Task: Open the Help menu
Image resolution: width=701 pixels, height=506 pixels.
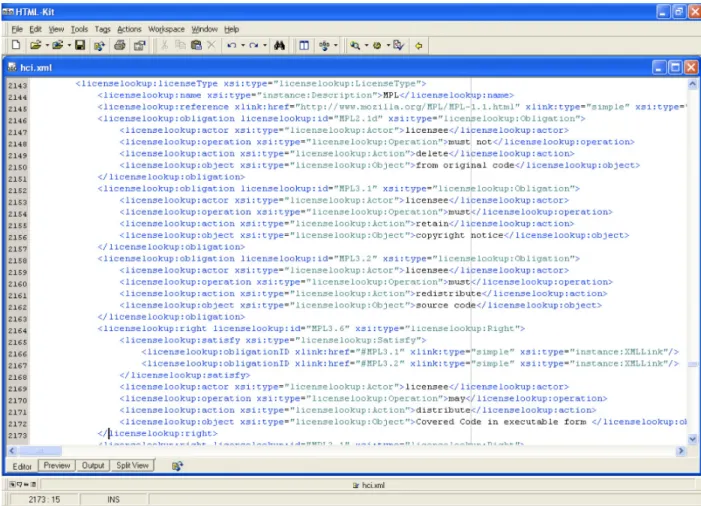Action: pos(232,29)
